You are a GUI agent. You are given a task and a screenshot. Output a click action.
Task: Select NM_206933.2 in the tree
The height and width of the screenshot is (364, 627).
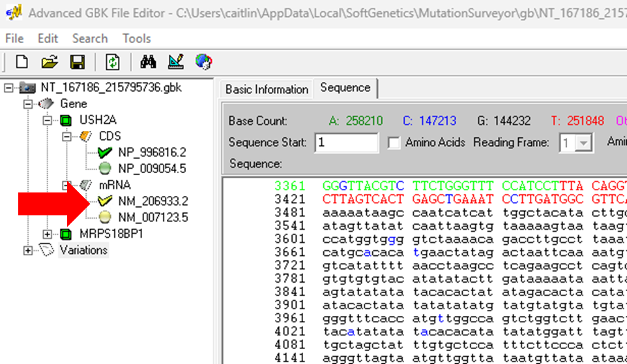click(153, 201)
